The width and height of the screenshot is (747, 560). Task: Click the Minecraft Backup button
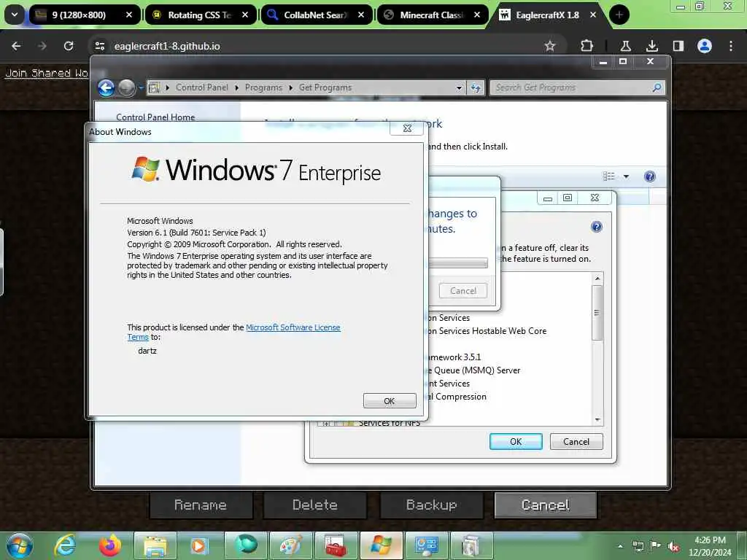pyautogui.click(x=432, y=505)
